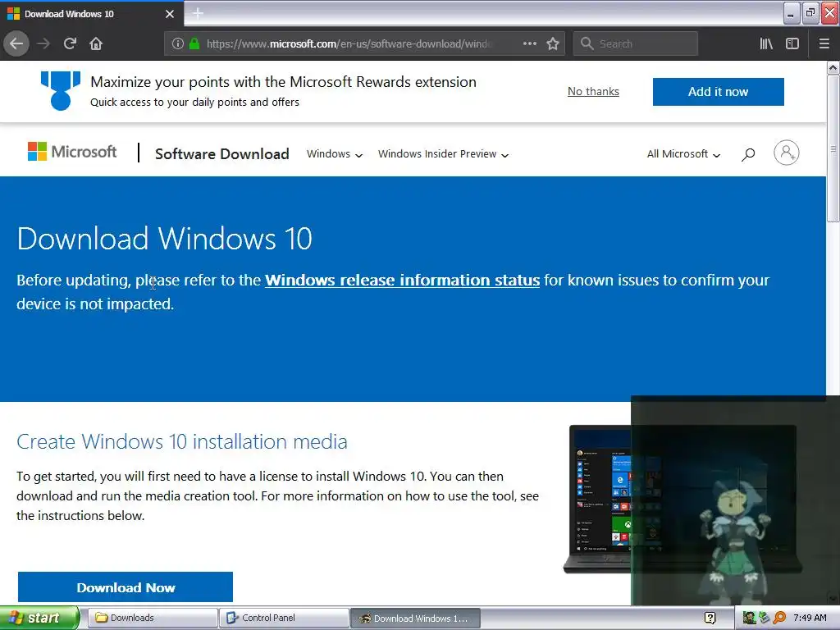Open the Firefox hamburger menu
Image resolution: width=840 pixels, height=630 pixels.
[x=824, y=43]
